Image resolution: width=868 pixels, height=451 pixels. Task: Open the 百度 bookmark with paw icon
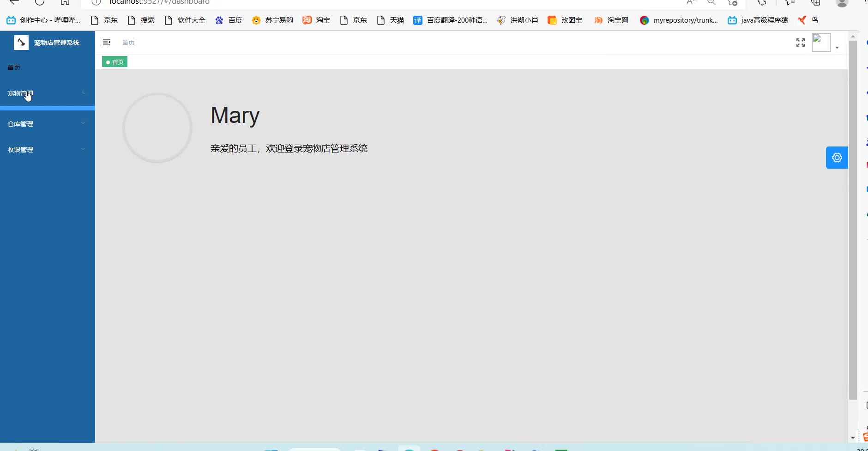pos(229,20)
